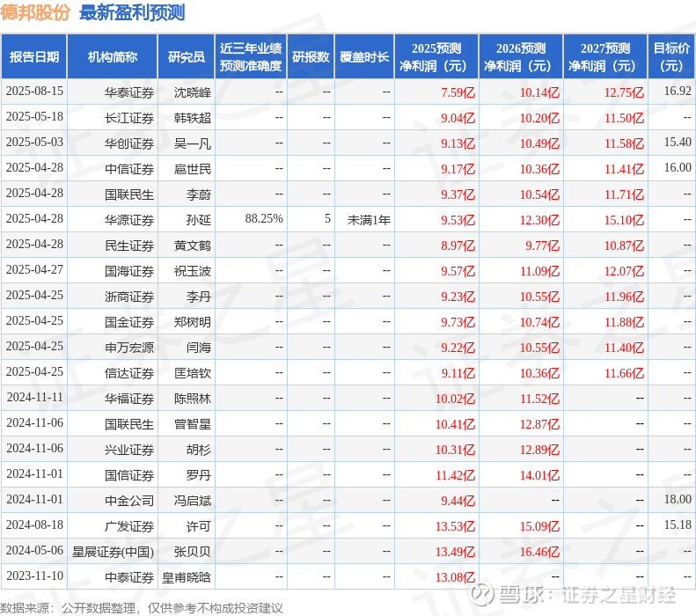Viewport: 696px width, 616px height.
Task: Click the 2026预测净利润 column header
Action: [x=521, y=57]
